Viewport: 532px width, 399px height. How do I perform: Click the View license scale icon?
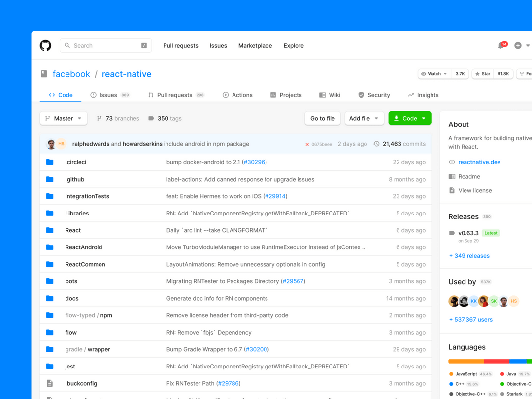[x=452, y=190]
